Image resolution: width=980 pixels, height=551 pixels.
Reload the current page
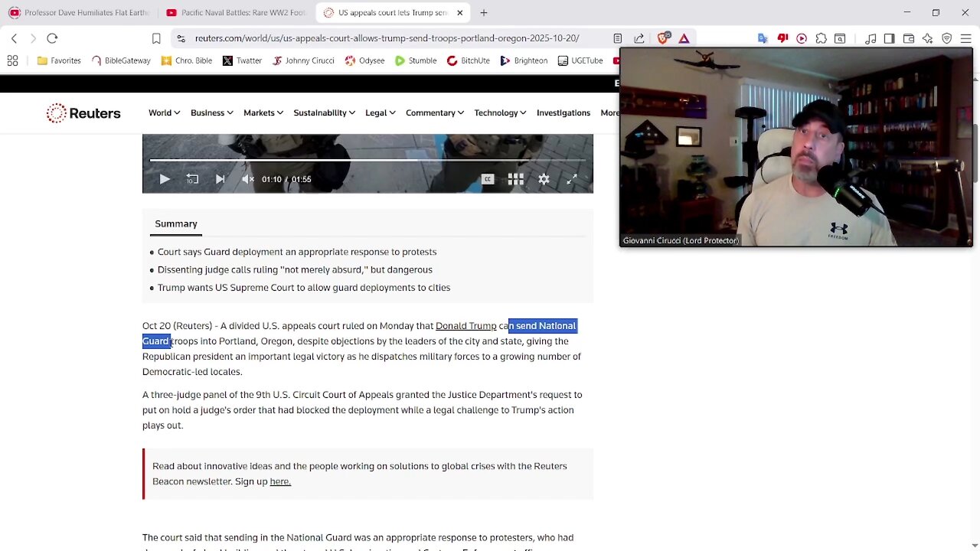point(52,38)
